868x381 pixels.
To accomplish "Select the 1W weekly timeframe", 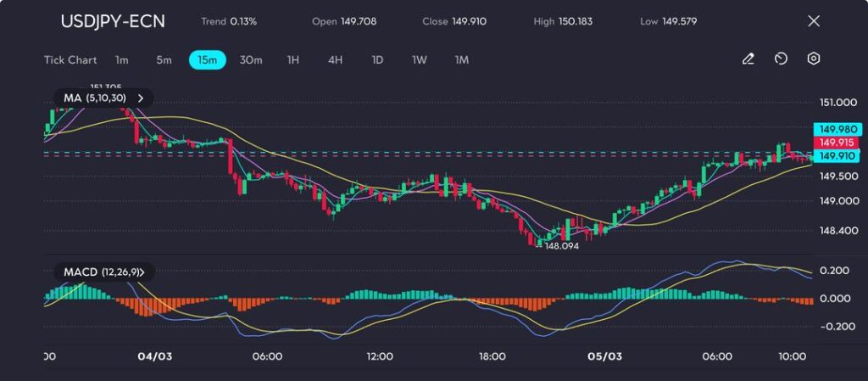I will click(x=420, y=60).
